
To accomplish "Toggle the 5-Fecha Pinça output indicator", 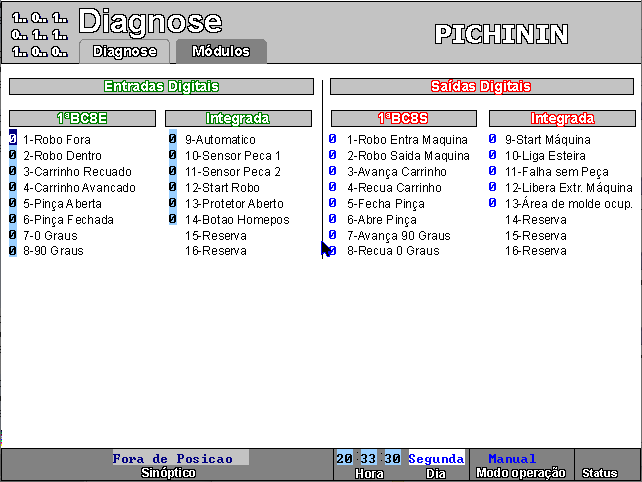I will tap(332, 204).
